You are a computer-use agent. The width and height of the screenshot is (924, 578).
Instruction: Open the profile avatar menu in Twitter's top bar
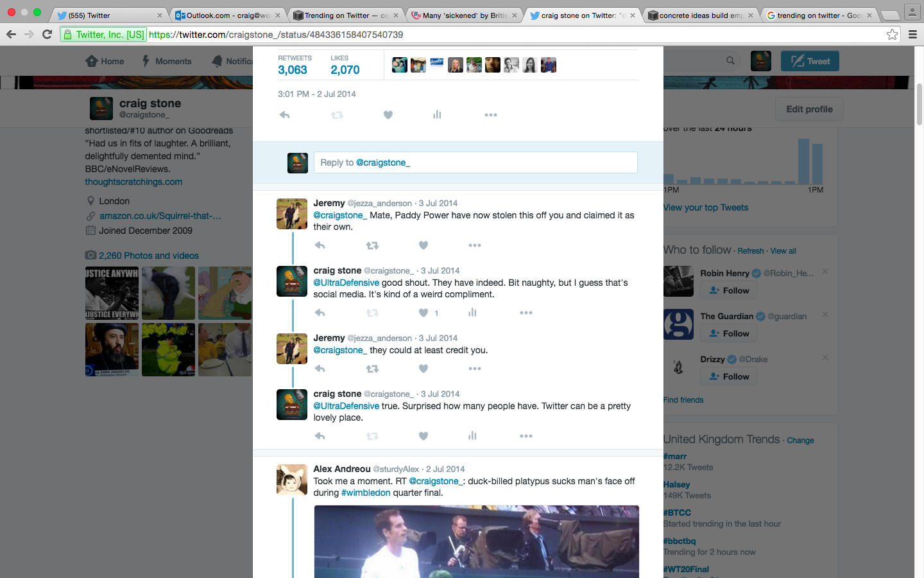coord(761,61)
